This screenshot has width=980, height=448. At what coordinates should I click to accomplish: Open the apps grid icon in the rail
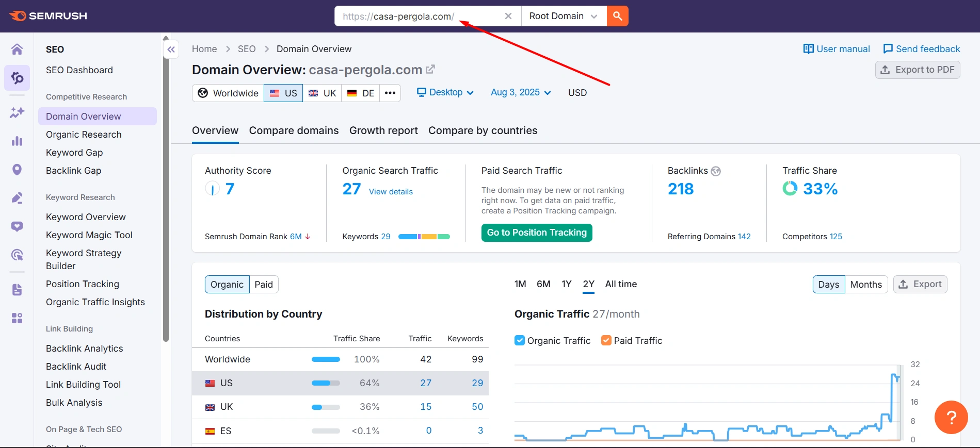coord(17,318)
